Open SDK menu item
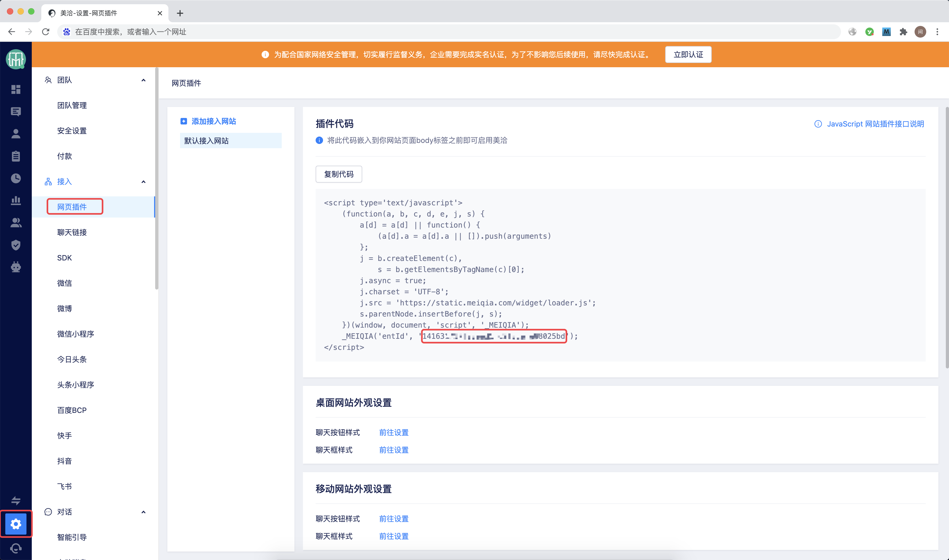949x560 pixels. (x=64, y=258)
